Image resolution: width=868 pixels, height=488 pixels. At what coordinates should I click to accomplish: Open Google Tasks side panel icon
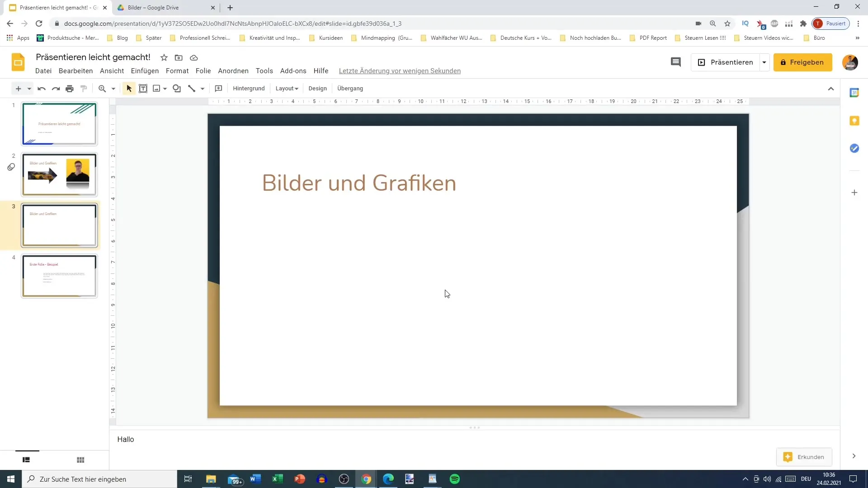(x=854, y=148)
